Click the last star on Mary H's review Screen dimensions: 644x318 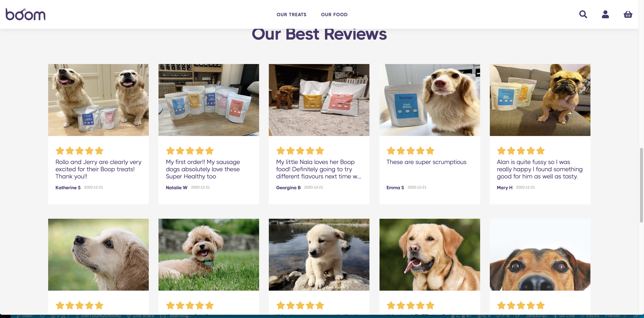coord(540,151)
